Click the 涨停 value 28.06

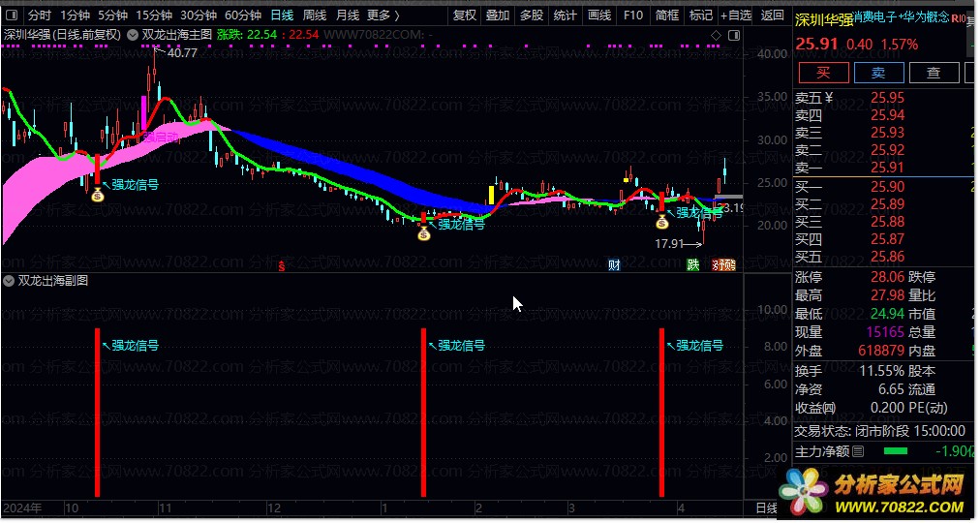coord(887,277)
